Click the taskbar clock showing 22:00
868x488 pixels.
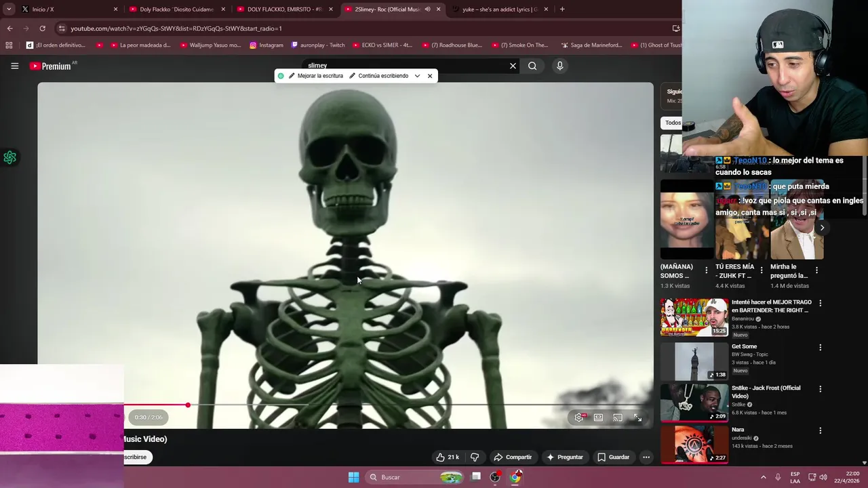pyautogui.click(x=847, y=477)
